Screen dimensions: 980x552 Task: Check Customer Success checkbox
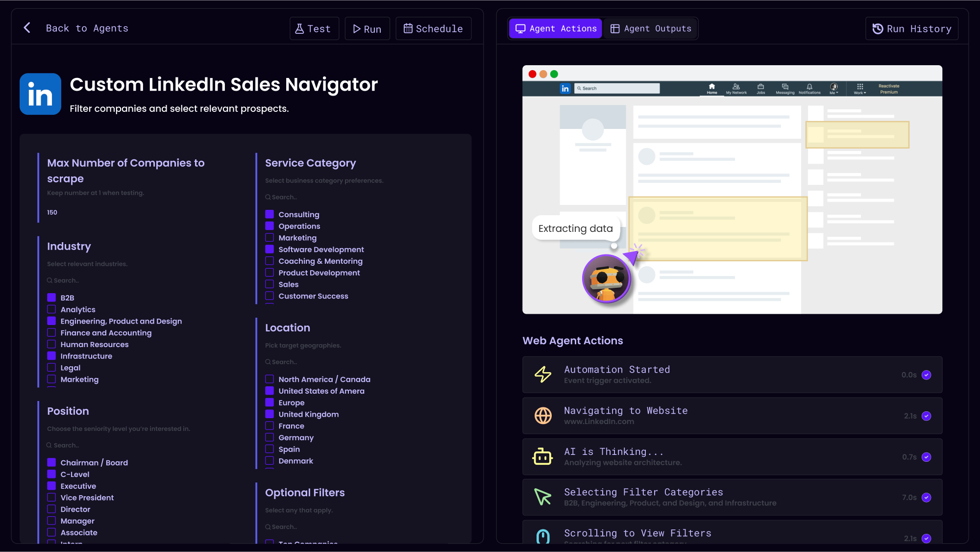tap(269, 296)
